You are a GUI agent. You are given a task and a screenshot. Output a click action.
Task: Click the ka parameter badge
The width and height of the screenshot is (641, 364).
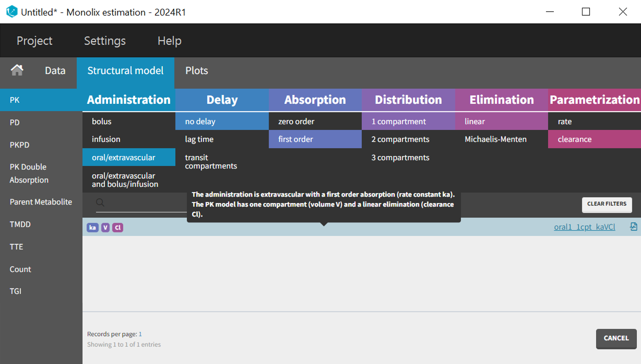click(93, 228)
